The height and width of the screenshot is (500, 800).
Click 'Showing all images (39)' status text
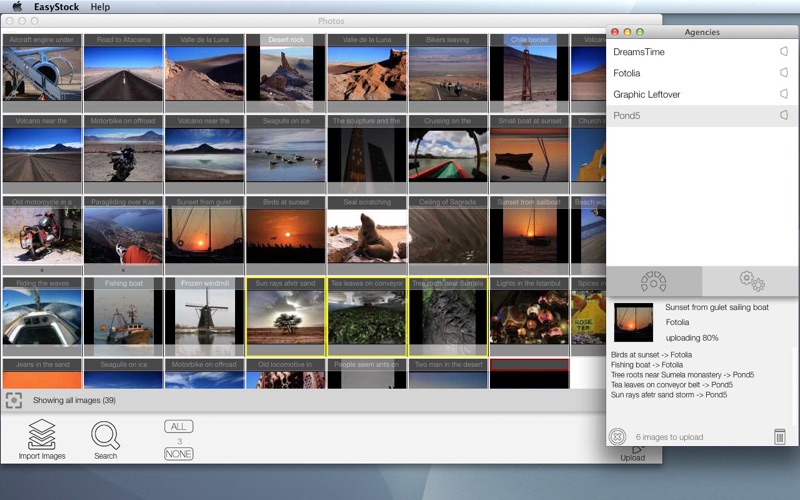(x=74, y=401)
